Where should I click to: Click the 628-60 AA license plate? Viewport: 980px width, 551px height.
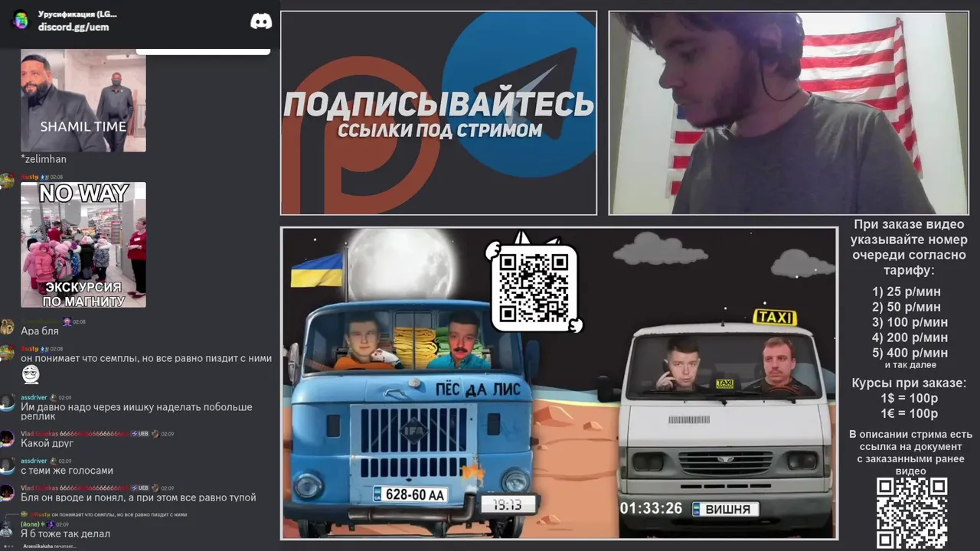[x=410, y=494]
